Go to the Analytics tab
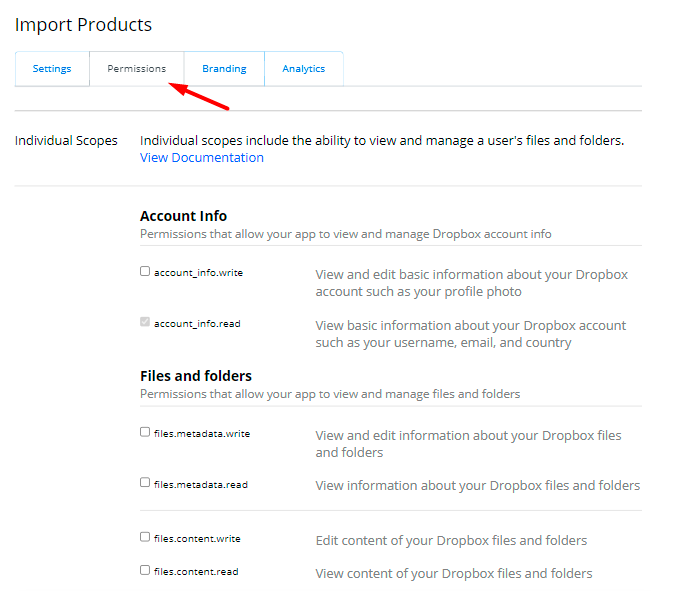Viewport: 685px width, 596px height. (304, 69)
